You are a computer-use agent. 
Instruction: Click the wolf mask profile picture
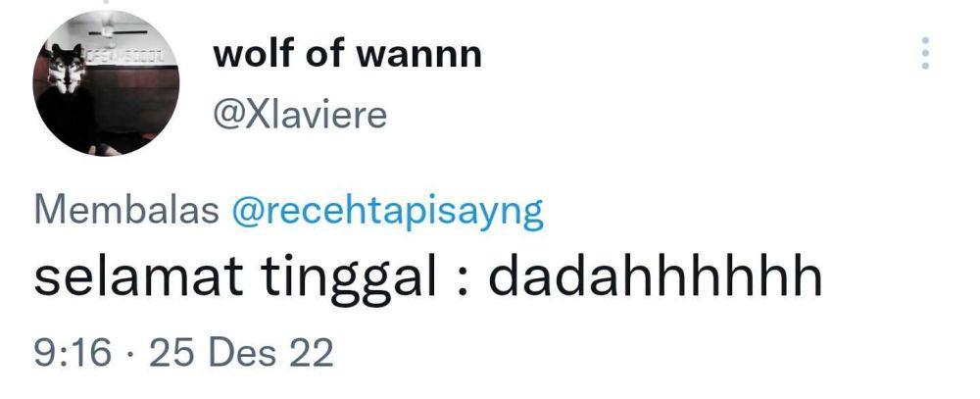pos(106,82)
